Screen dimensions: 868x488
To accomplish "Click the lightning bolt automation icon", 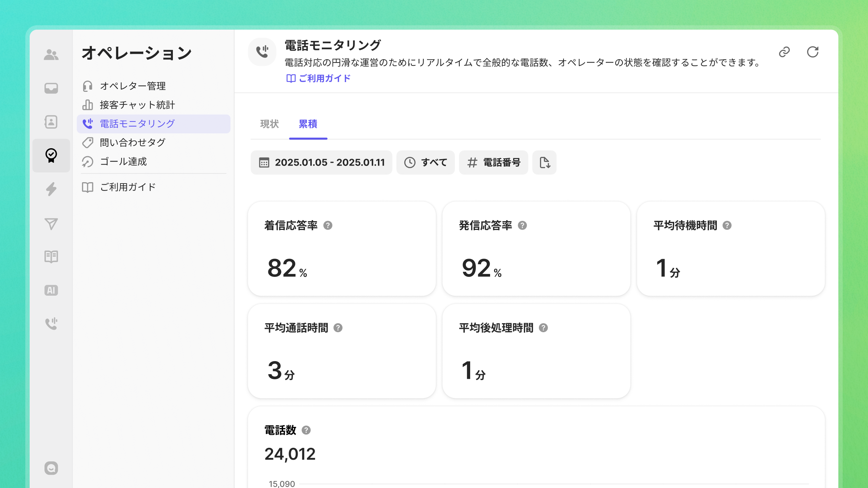I will point(51,189).
